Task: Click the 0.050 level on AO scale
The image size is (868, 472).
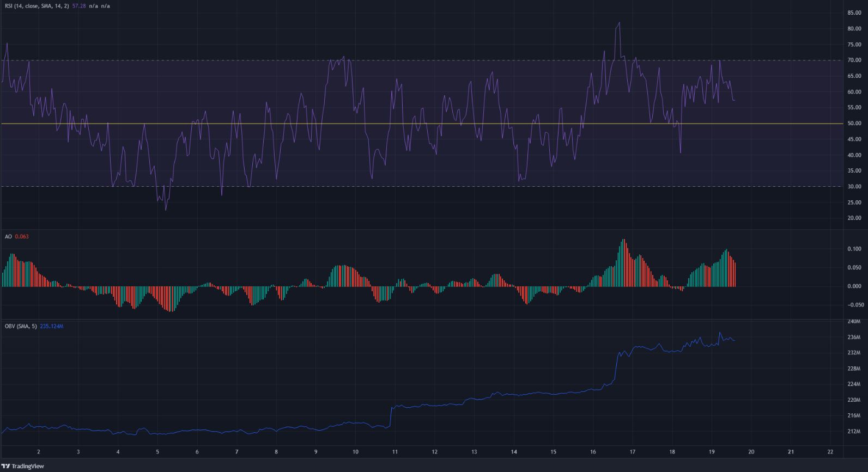Action: [x=854, y=268]
